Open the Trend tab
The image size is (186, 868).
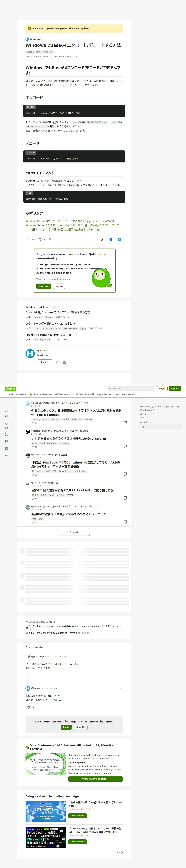(9, 394)
